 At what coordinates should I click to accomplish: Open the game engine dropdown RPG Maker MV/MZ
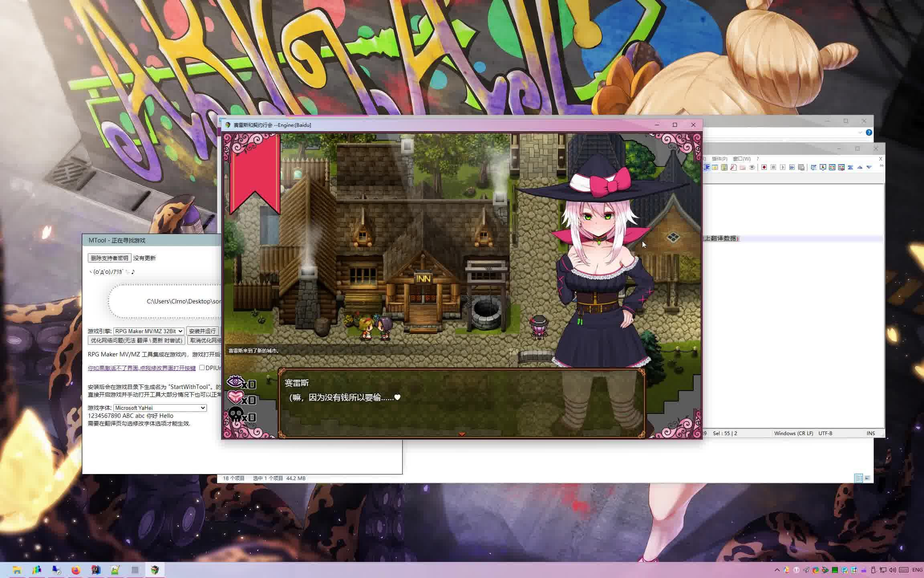pyautogui.click(x=149, y=331)
